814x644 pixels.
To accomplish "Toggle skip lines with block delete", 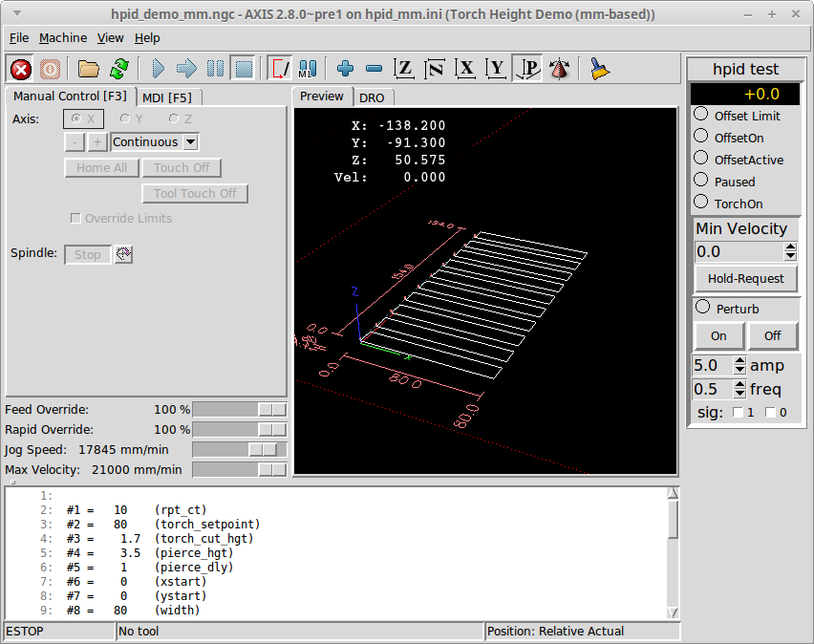I will coord(279,69).
